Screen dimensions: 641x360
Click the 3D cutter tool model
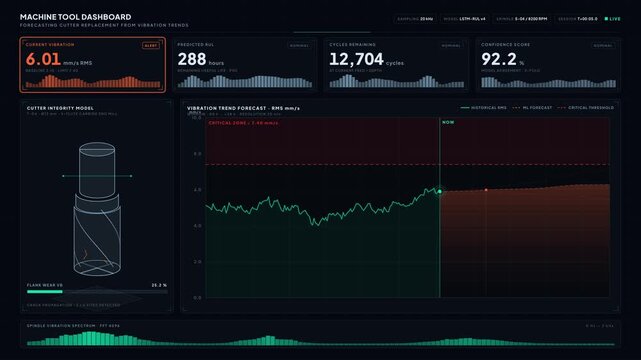coord(97,208)
